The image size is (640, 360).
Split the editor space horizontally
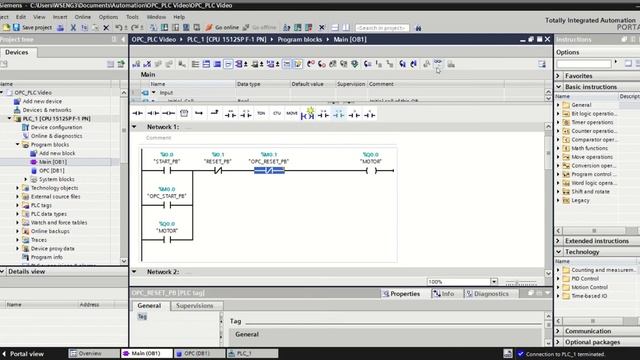335,28
